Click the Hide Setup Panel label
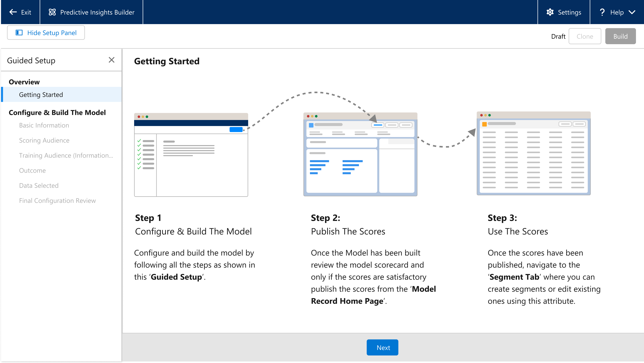 coord(52,33)
